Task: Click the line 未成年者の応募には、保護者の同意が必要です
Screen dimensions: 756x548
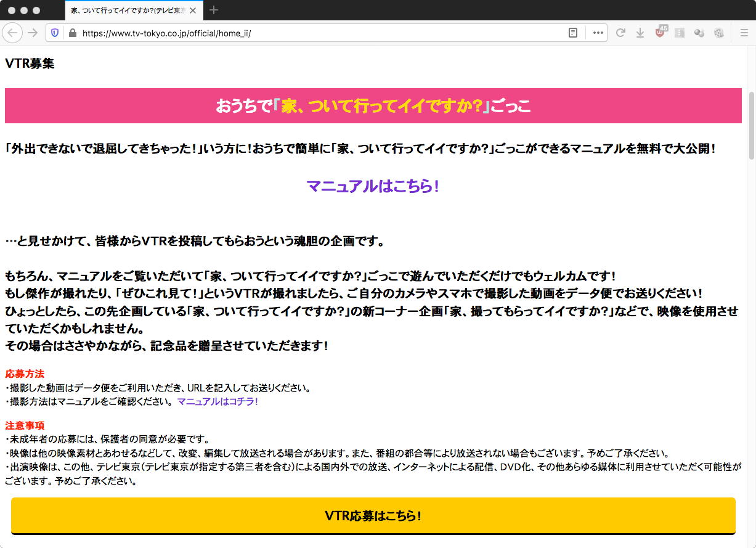Action: point(107,439)
